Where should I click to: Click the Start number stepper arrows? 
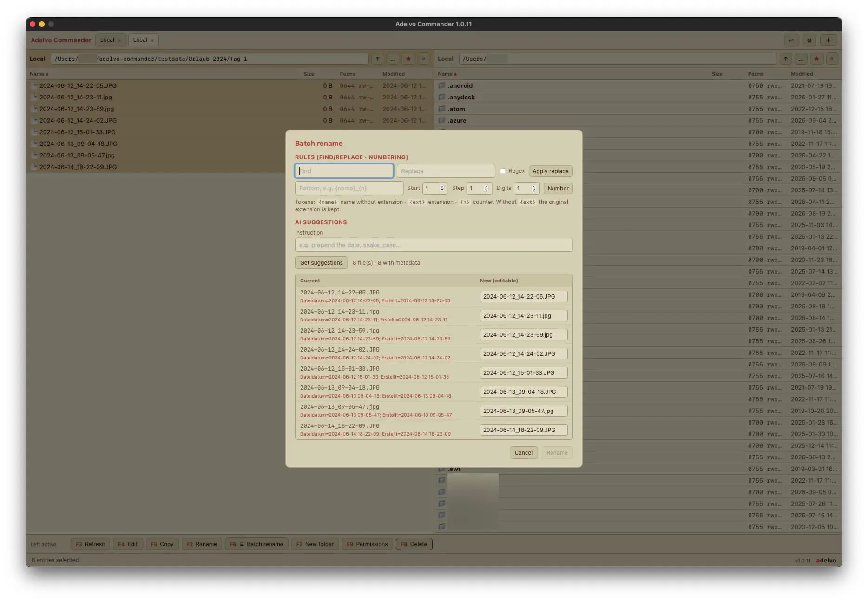(442, 188)
